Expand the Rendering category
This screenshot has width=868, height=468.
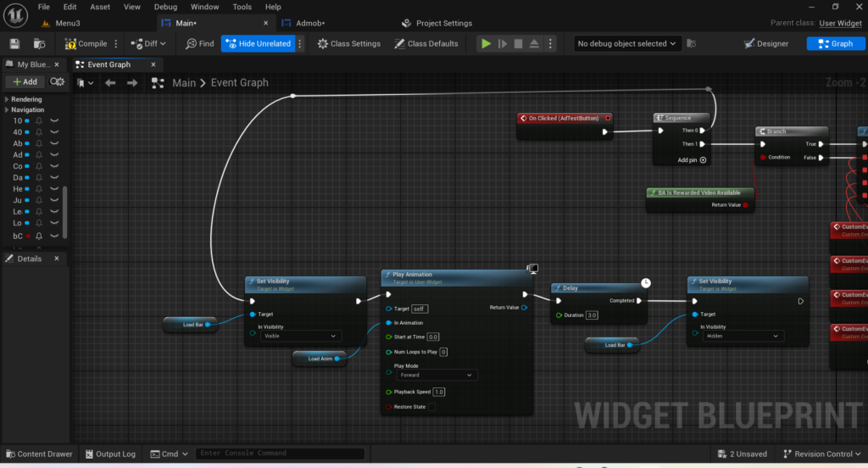[x=7, y=99]
